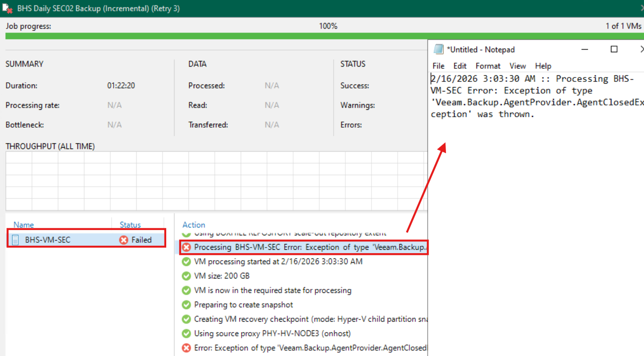Click green check beside VM is now in required state
This screenshot has width=644, height=356.
tap(186, 290)
